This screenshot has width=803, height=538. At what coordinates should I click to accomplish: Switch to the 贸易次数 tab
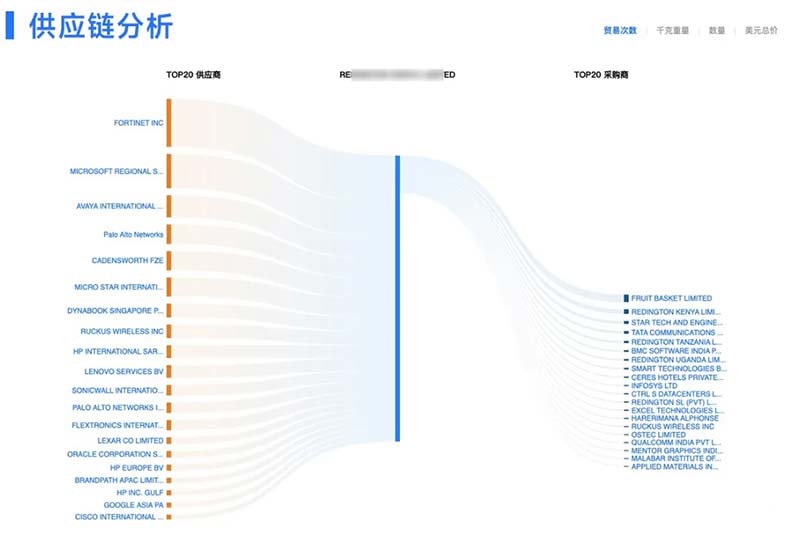coord(620,30)
